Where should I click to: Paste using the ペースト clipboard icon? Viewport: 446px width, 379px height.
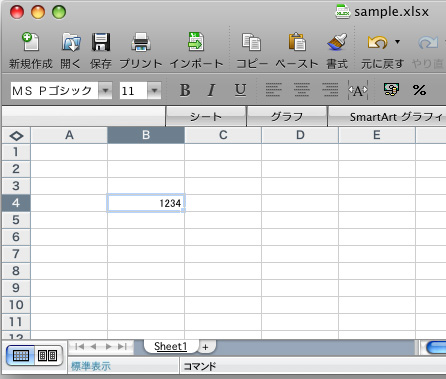click(297, 42)
